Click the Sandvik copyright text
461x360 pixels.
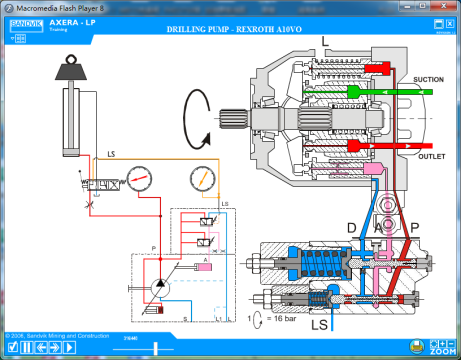[57, 336]
